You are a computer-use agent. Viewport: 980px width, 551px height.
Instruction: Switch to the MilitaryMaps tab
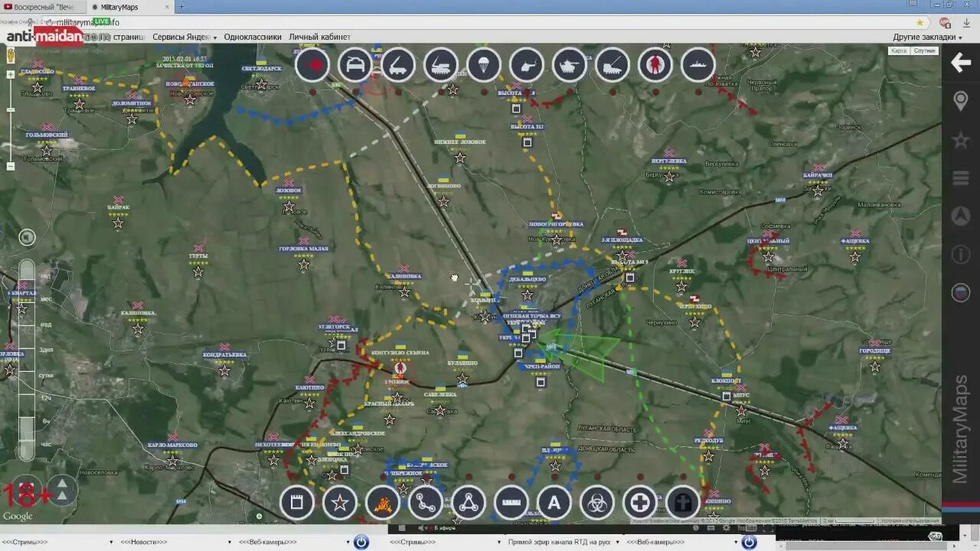tap(129, 7)
